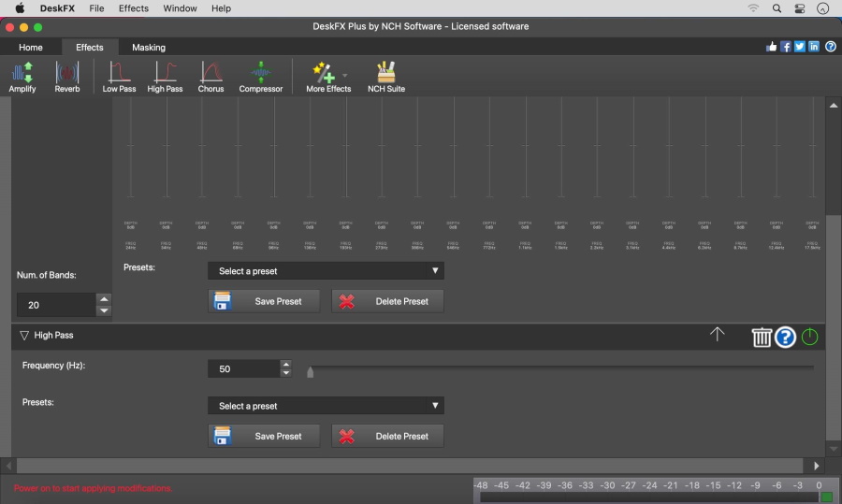Click the red 'Power on to start applying modifications.' message

pyautogui.click(x=94, y=488)
